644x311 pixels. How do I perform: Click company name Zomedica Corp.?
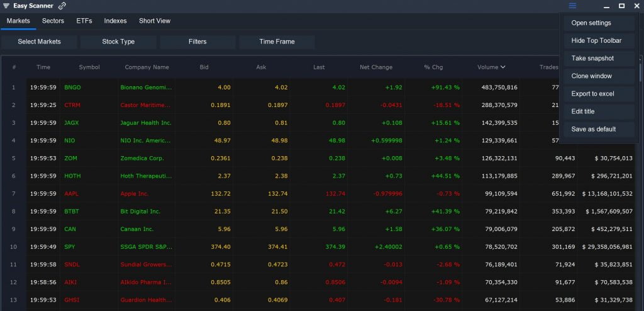pyautogui.click(x=142, y=158)
